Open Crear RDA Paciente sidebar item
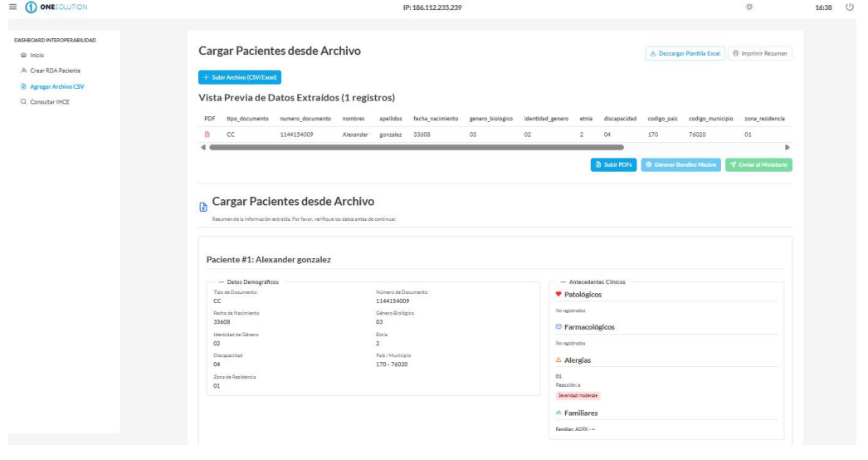 click(56, 71)
